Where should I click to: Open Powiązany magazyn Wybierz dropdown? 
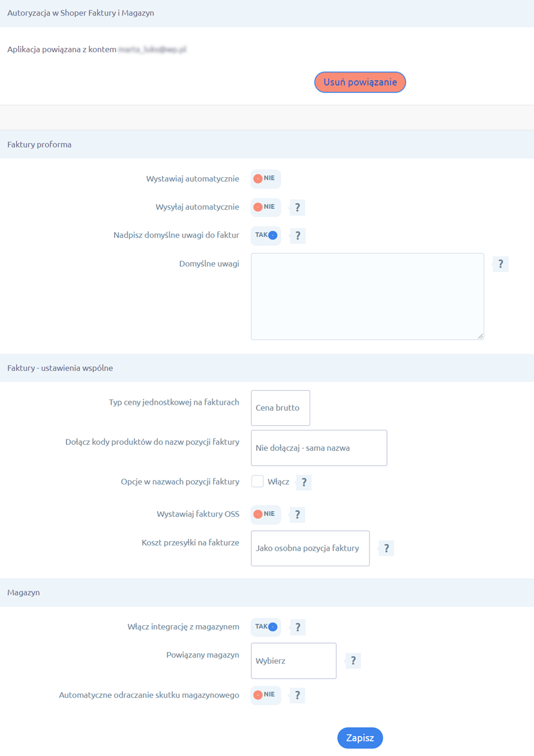point(293,661)
